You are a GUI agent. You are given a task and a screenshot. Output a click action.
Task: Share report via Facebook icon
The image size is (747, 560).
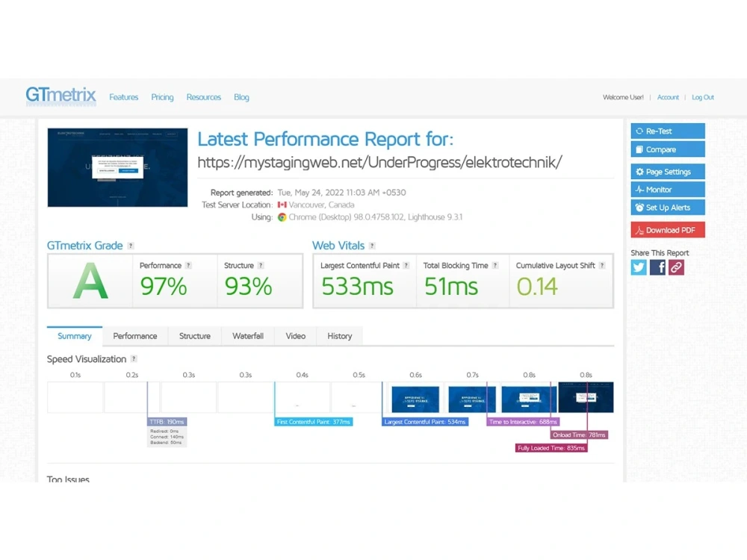point(657,267)
